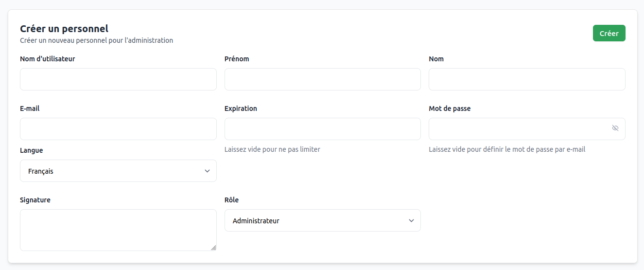The height and width of the screenshot is (270, 644).
Task: Click the E-mail input field
Action: coord(118,129)
